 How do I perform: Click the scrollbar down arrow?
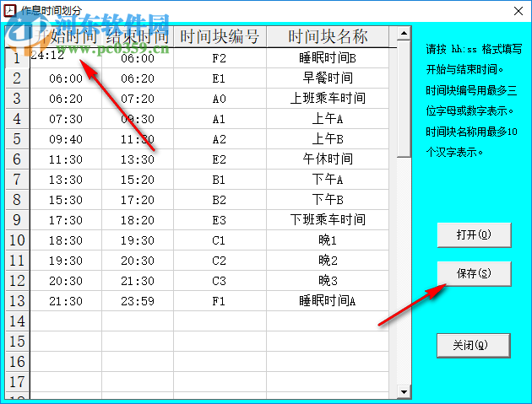pyautogui.click(x=404, y=392)
